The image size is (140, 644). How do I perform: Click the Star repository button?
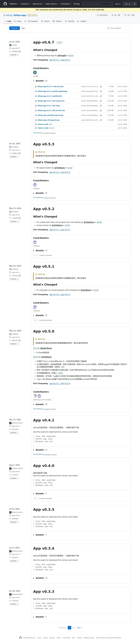(x=130, y=15)
